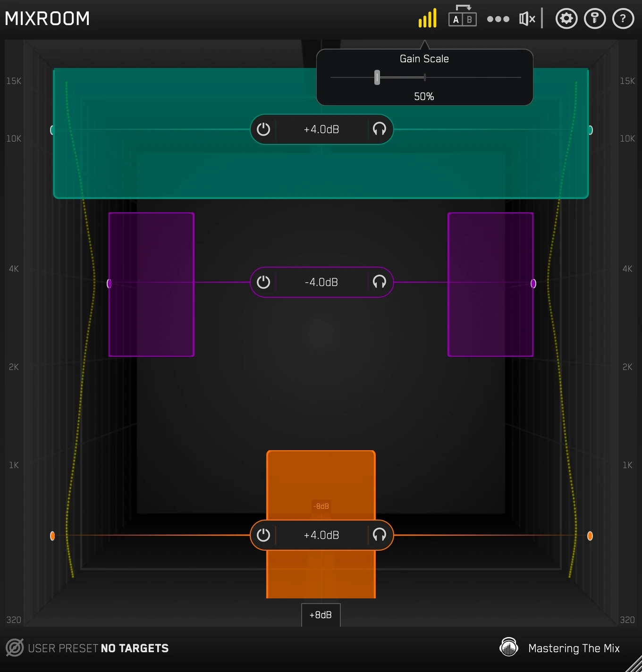Click the muted speaker bypass icon
The width and height of the screenshot is (642, 672).
point(527,19)
